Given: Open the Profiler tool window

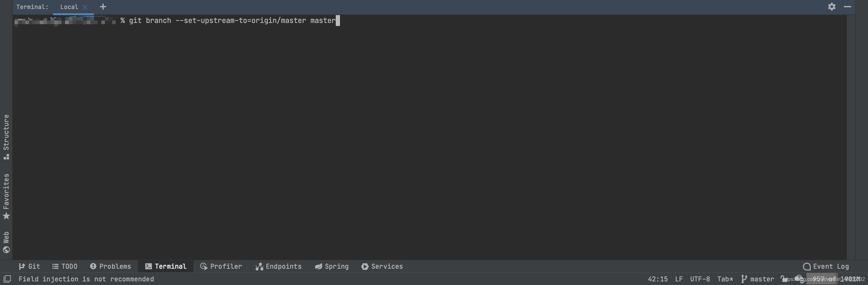Looking at the screenshot, I should coord(221,266).
